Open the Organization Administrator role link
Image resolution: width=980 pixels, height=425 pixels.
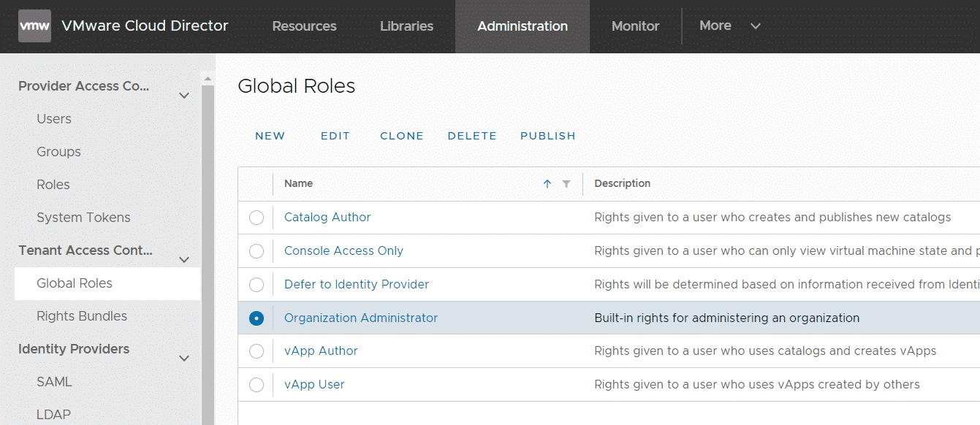click(x=361, y=318)
